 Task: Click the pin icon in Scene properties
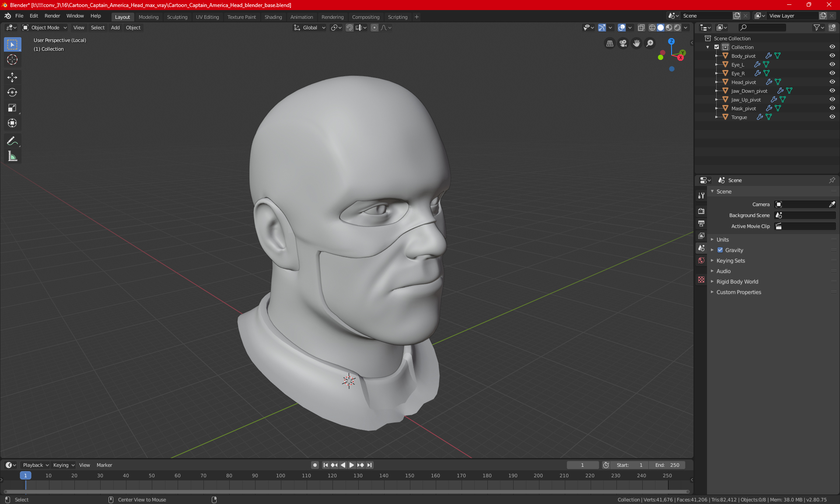(x=832, y=180)
